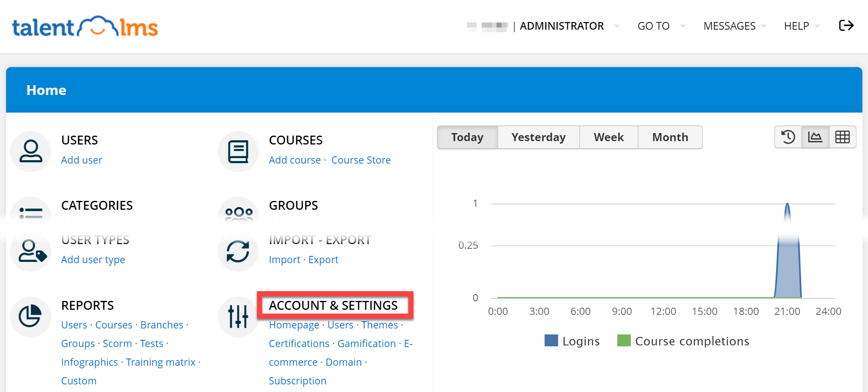Open the Import-Export sync icon
The image size is (868, 392).
[x=238, y=251]
